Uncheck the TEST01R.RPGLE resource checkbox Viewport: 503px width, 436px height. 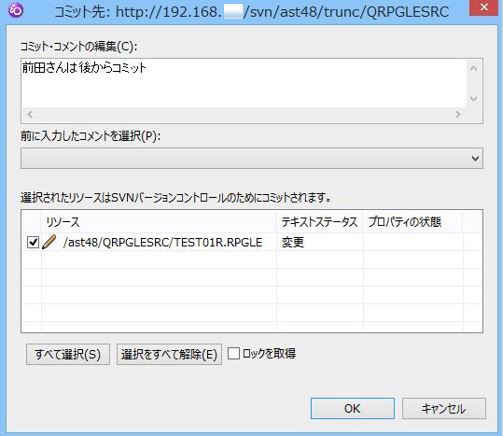point(33,242)
